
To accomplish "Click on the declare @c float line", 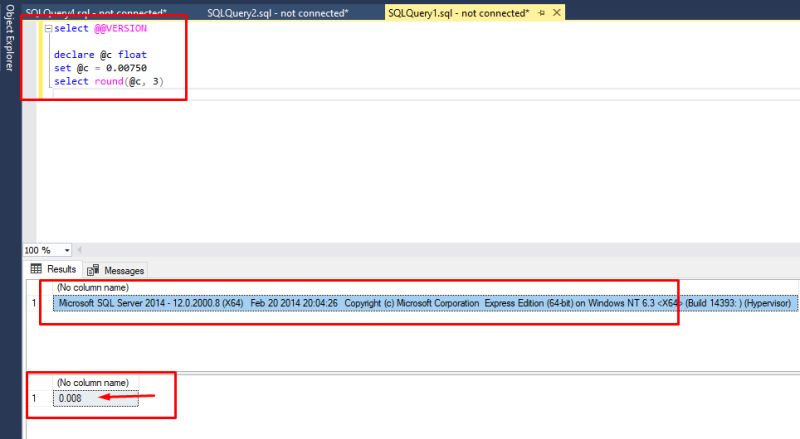I will 100,55.
